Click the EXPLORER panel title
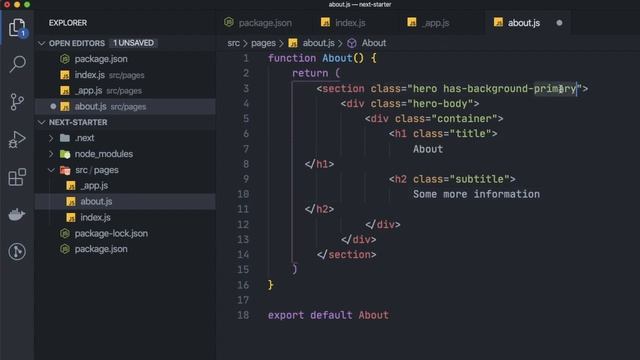This screenshot has height=360, width=640. click(68, 23)
